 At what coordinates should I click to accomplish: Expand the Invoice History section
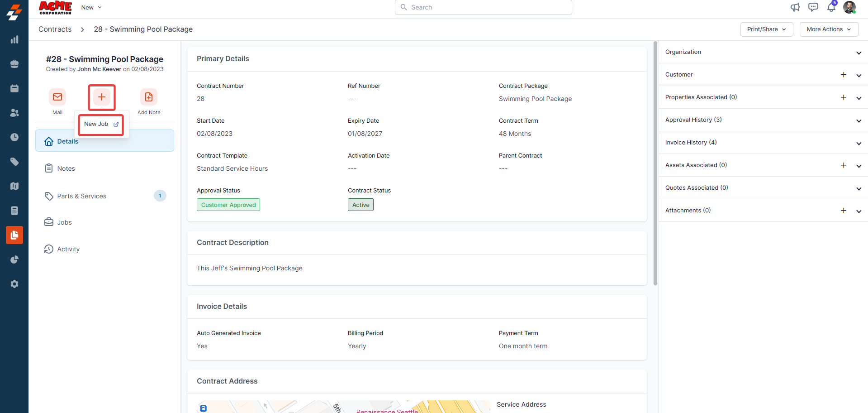click(x=859, y=143)
